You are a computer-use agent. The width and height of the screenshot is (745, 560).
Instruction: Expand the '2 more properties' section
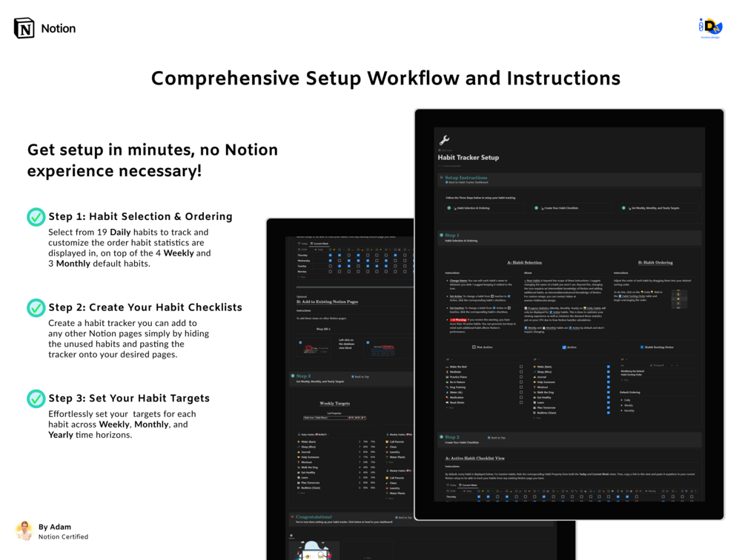point(450,166)
